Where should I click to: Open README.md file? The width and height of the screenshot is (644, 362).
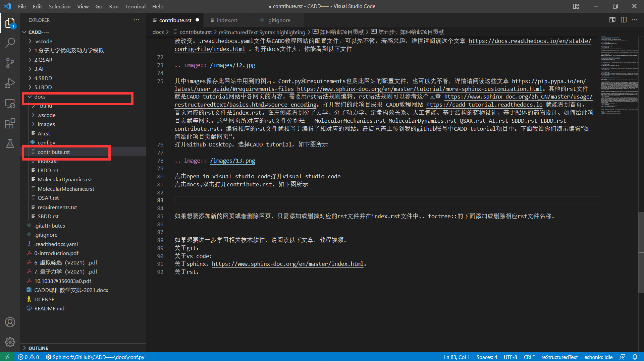[49, 308]
